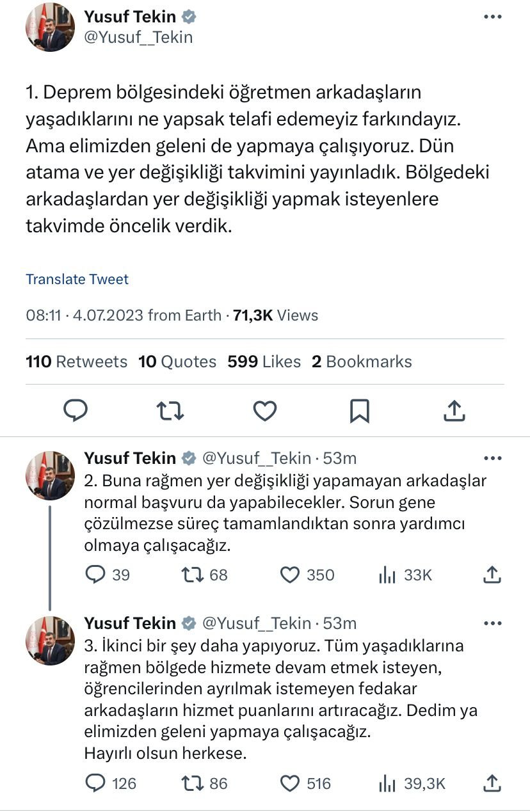The height and width of the screenshot is (812, 530).
Task: Open the 110 Retweets list
Action: click(x=76, y=362)
